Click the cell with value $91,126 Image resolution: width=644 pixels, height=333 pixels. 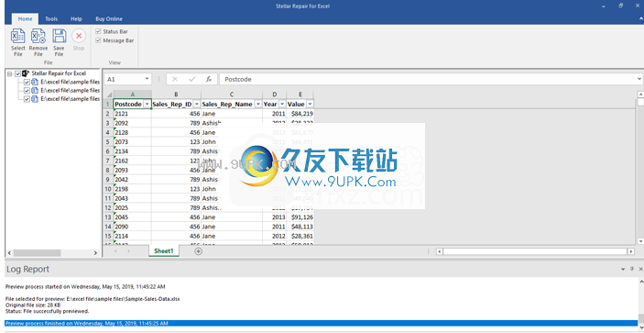pos(300,217)
